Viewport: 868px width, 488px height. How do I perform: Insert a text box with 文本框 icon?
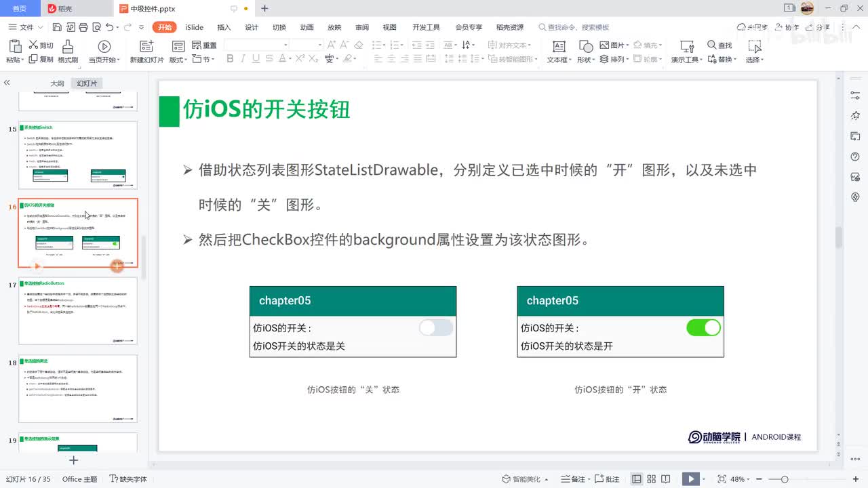[x=559, y=46]
